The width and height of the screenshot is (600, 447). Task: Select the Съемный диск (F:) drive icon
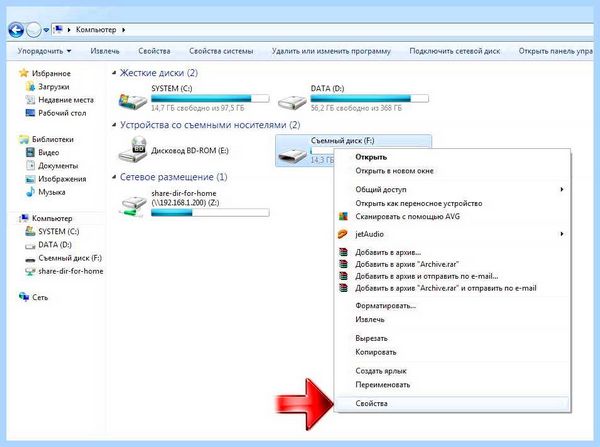292,154
